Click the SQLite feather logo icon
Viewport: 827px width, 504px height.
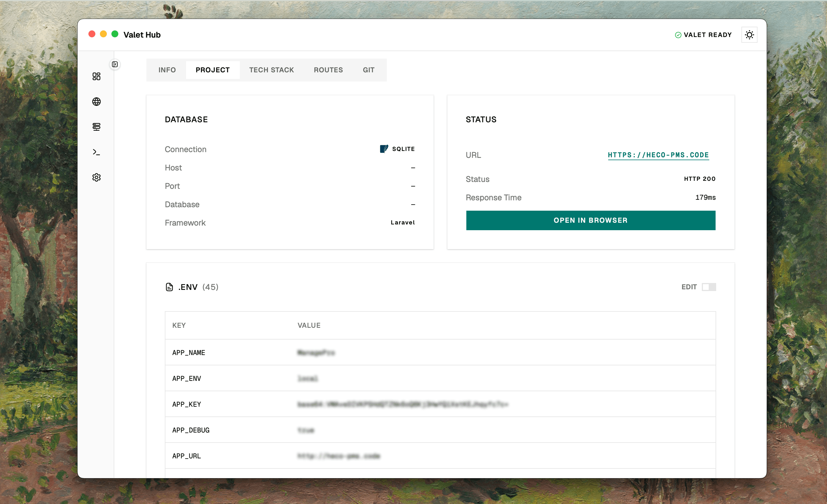click(384, 149)
